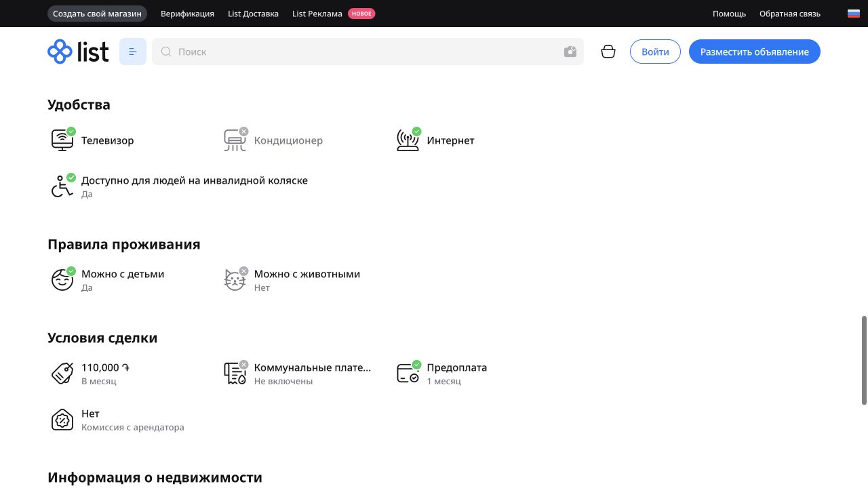Focus the Поиск search field

(368, 52)
